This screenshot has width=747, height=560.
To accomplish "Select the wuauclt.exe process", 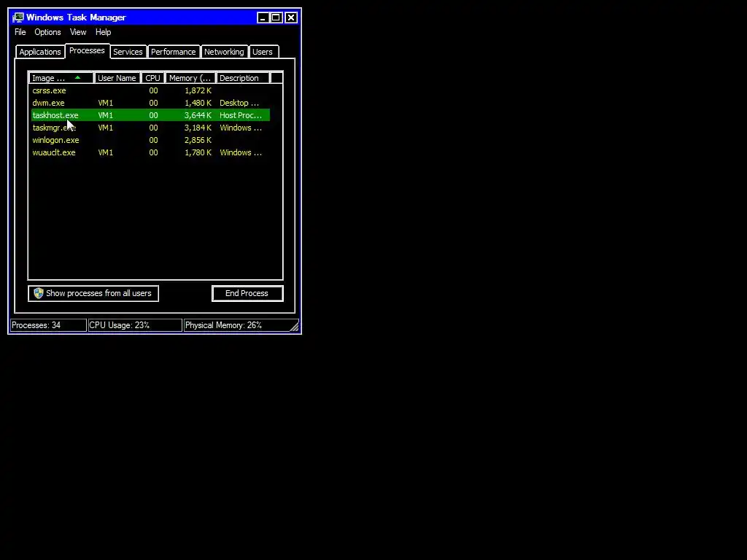I will coord(150,152).
